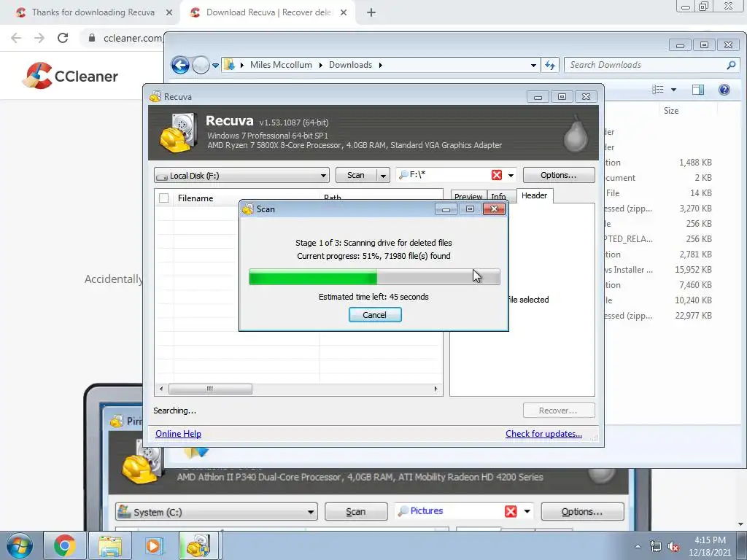Click the CCleaner logo on webpage

point(70,76)
